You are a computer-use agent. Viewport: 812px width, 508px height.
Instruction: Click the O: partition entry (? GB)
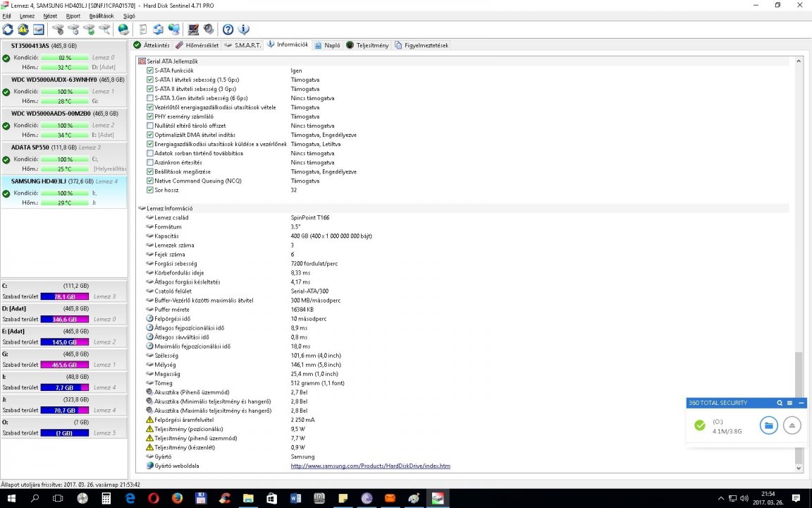coord(63,428)
